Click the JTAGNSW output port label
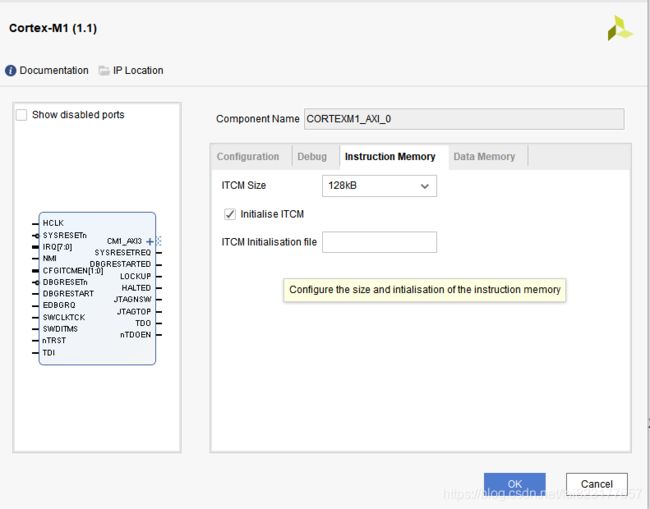 [x=133, y=299]
